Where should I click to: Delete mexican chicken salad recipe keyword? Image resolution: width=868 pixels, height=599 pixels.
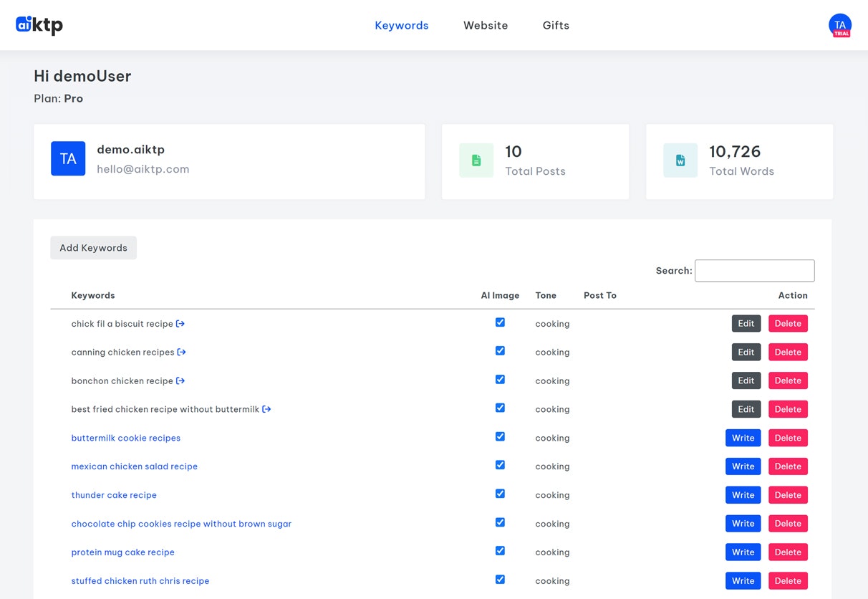788,466
